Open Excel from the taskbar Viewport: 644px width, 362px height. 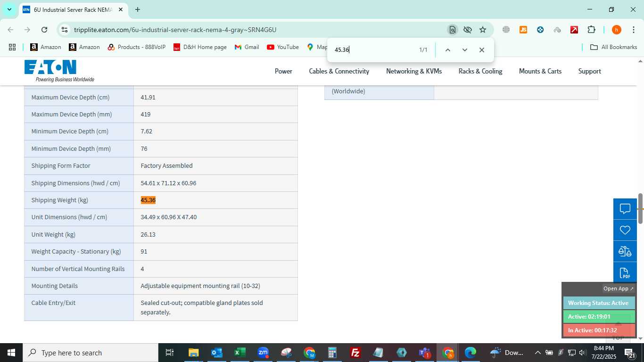(x=239, y=353)
